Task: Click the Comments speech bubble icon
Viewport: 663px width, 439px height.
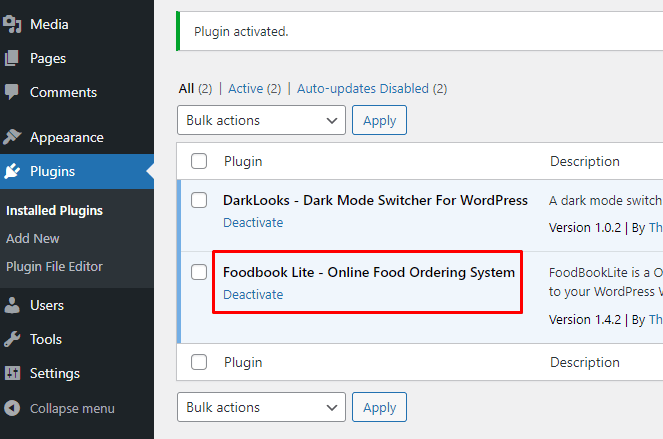Action: [x=12, y=92]
